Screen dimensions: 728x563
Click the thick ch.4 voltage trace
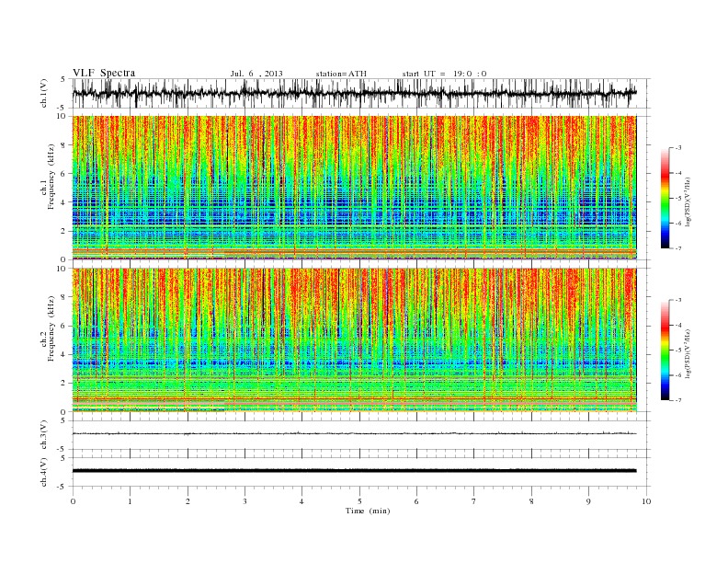pos(354,471)
